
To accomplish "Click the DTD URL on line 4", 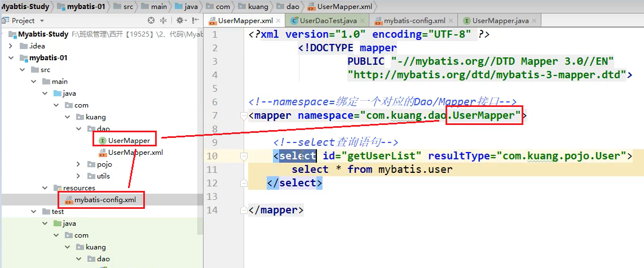I will tap(487, 74).
